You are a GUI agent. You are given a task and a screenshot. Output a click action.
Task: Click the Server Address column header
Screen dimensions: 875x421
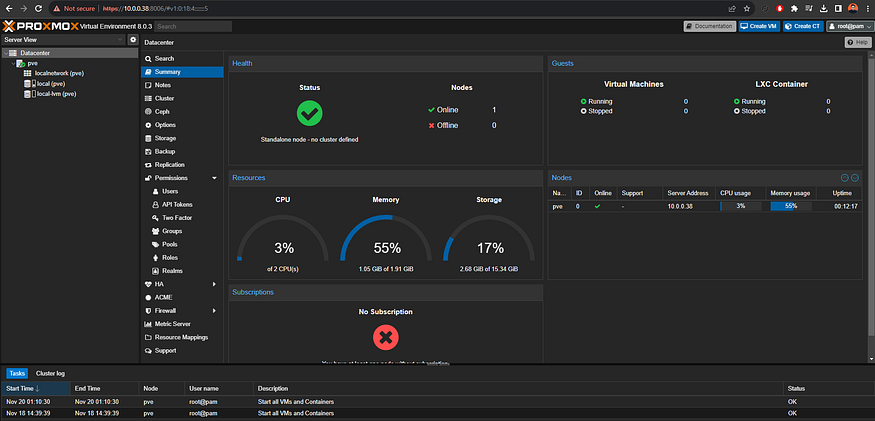(689, 193)
